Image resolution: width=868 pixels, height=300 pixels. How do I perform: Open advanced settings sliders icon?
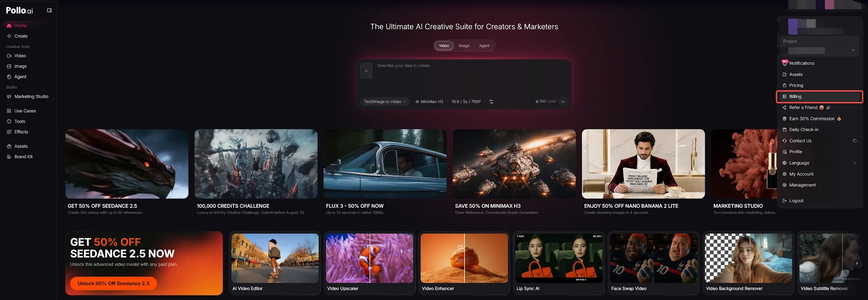pos(491,101)
